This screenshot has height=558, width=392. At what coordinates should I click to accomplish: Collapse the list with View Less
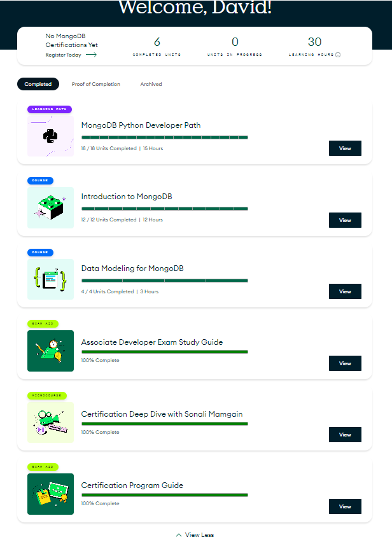(x=195, y=535)
